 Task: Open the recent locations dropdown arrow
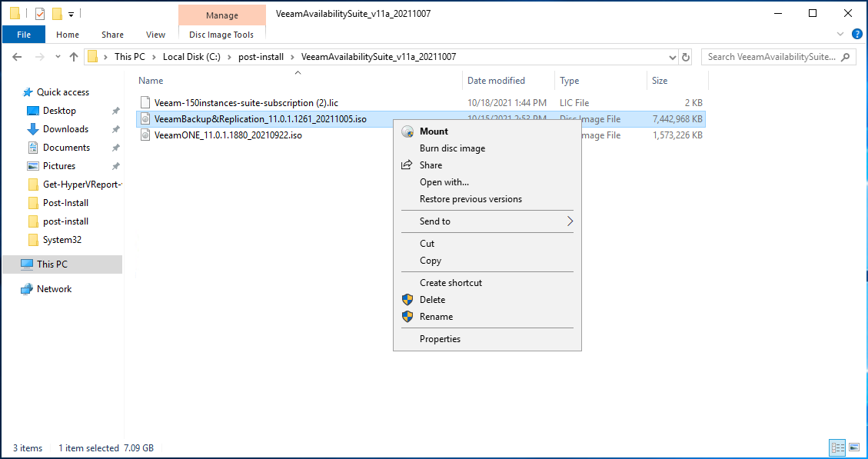coord(58,56)
